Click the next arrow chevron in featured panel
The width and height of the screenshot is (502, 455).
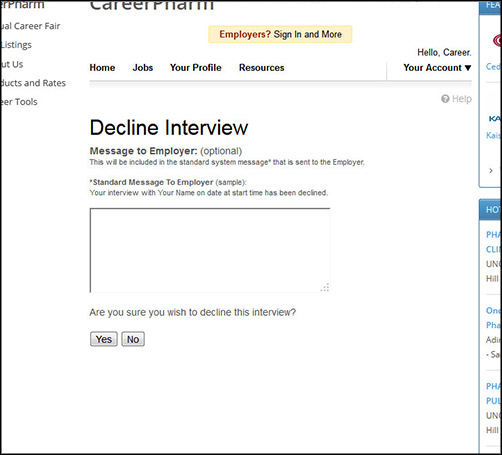point(491,171)
